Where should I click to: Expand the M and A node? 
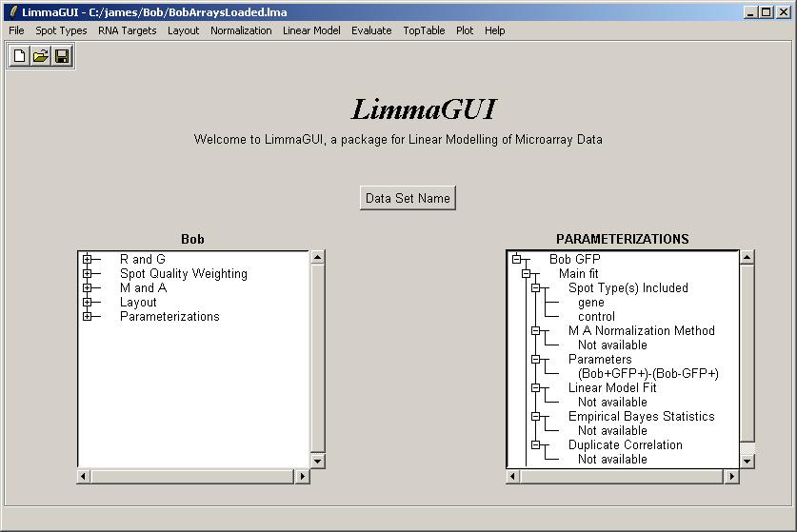click(87, 287)
